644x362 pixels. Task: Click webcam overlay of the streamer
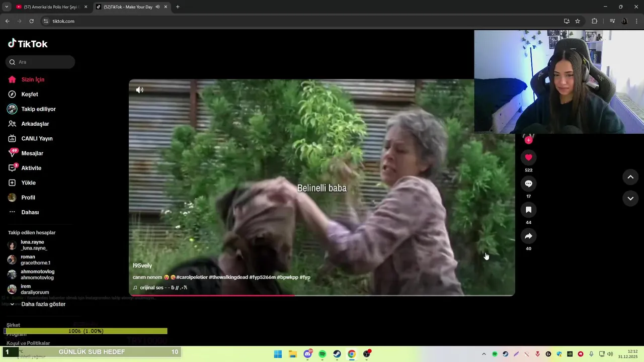[559, 81]
